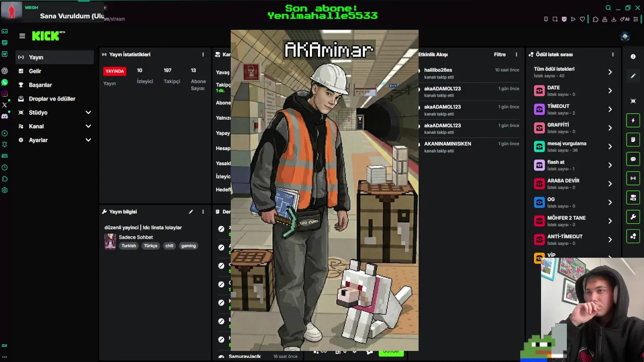Screen dimensions: 644x362
Task: Click the halilibo26es follow event
Action: [x=471, y=73]
